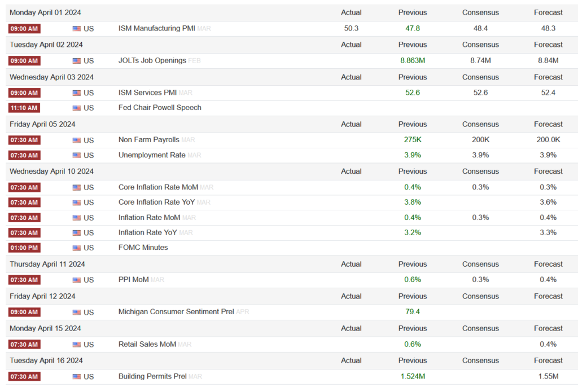This screenshot has height=392, width=578.
Task: Click Inflation Rate MoM previous value 0.4%
Action: [413, 217]
